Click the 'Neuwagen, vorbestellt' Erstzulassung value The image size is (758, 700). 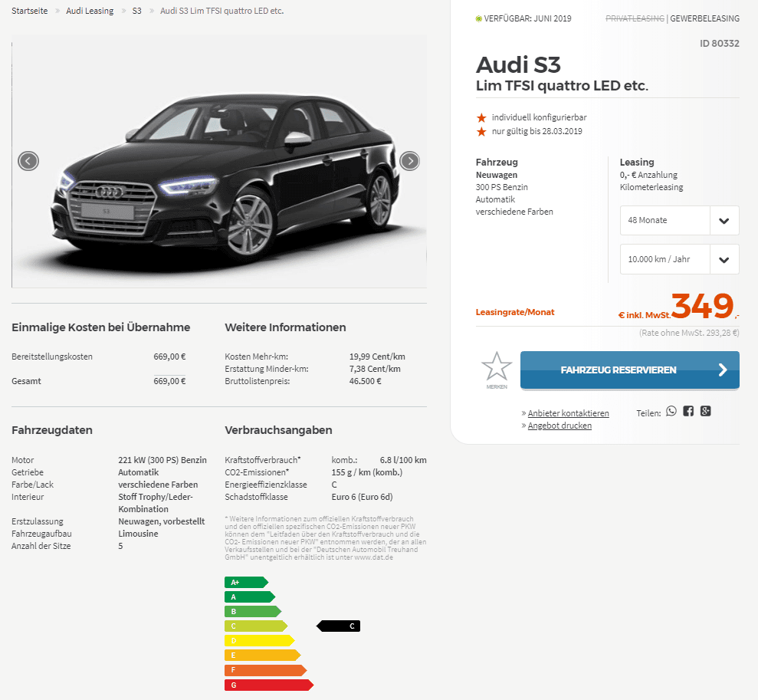tap(162, 521)
